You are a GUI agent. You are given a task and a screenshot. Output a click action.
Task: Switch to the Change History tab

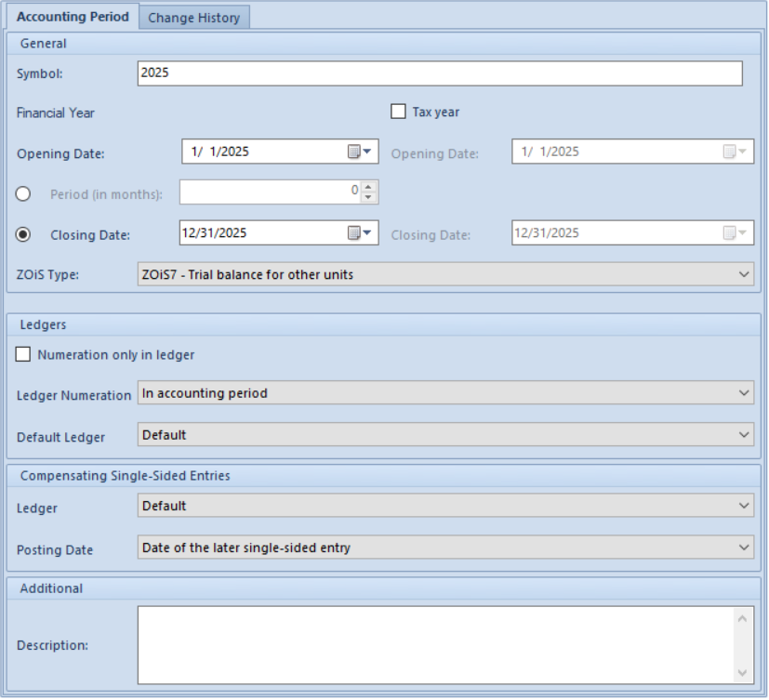pyautogui.click(x=194, y=18)
